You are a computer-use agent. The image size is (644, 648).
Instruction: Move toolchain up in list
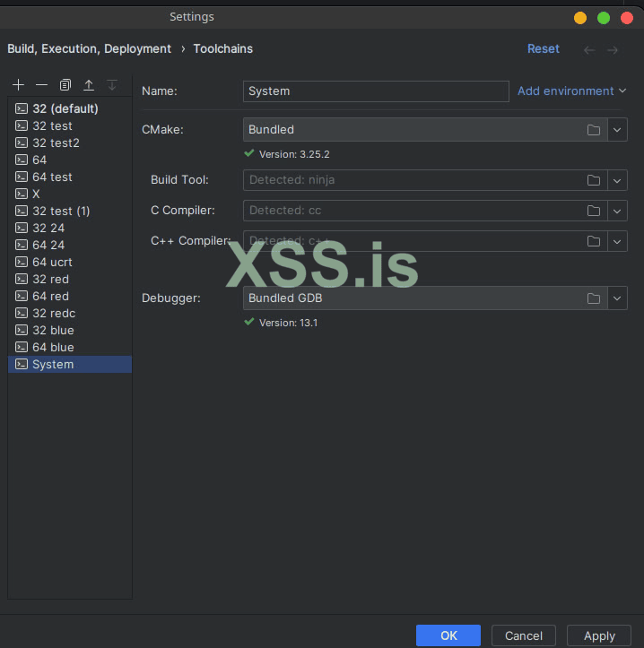point(89,85)
